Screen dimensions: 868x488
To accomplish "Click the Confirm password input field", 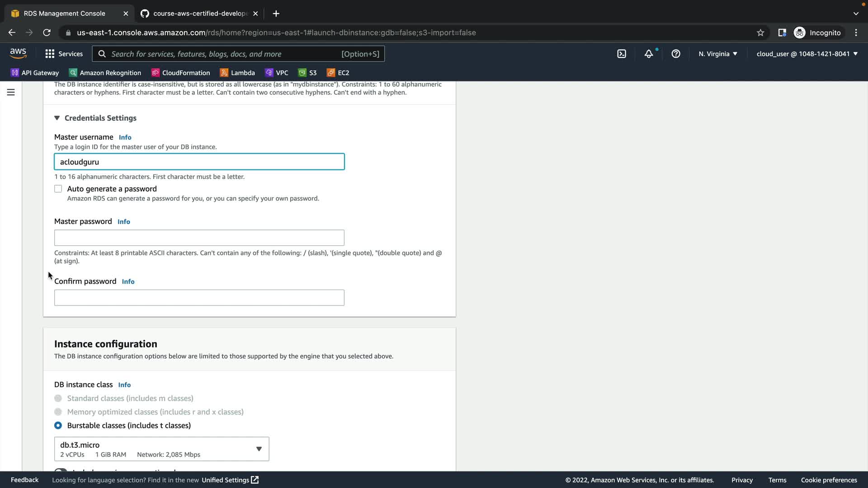I will (x=199, y=298).
